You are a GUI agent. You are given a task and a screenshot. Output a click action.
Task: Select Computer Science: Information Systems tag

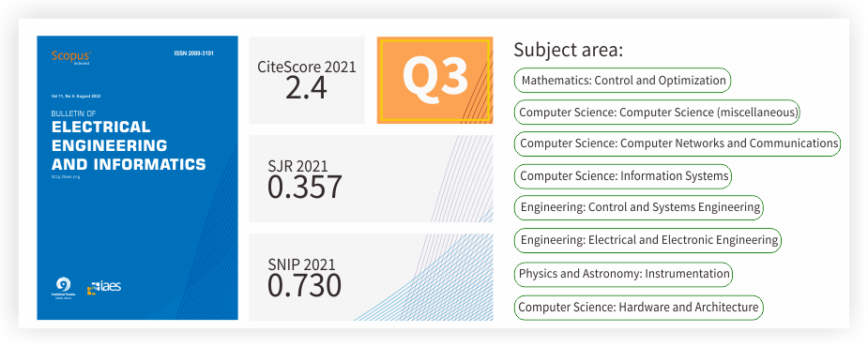[623, 176]
